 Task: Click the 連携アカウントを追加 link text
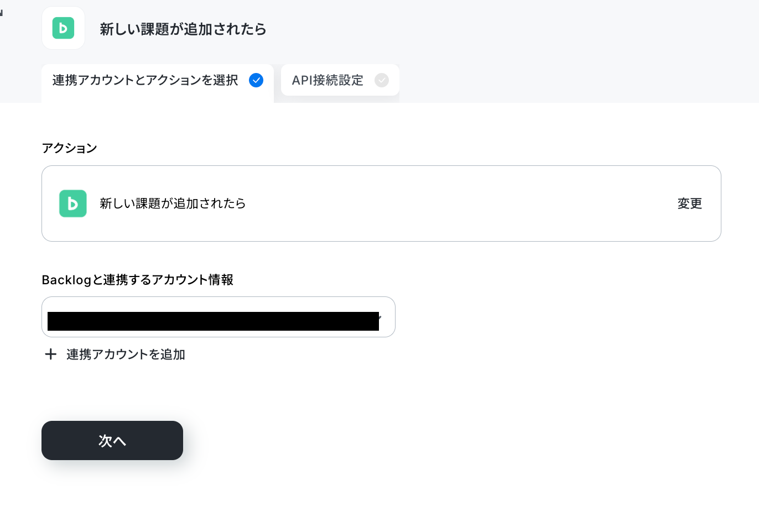point(126,354)
